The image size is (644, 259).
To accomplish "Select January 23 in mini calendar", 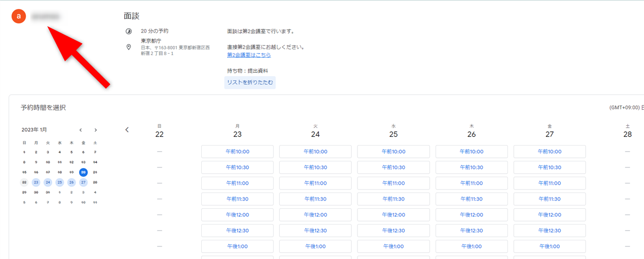I will [x=36, y=182].
